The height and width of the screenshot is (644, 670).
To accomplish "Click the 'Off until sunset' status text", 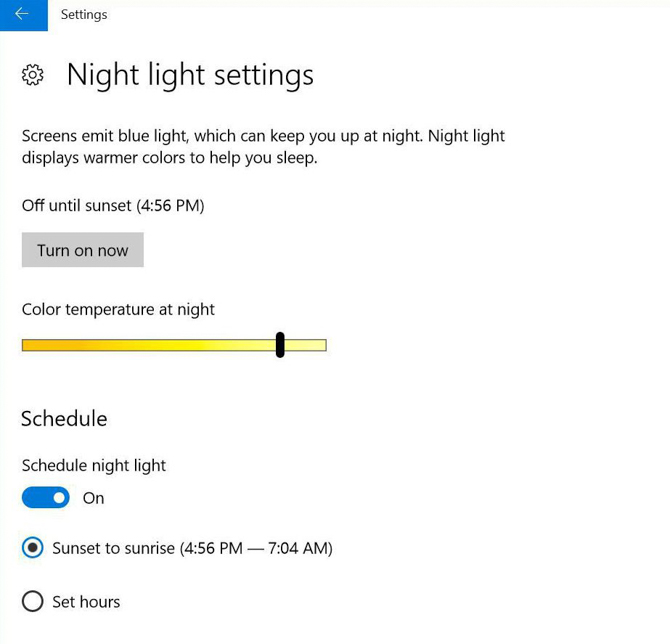I will pos(113,206).
